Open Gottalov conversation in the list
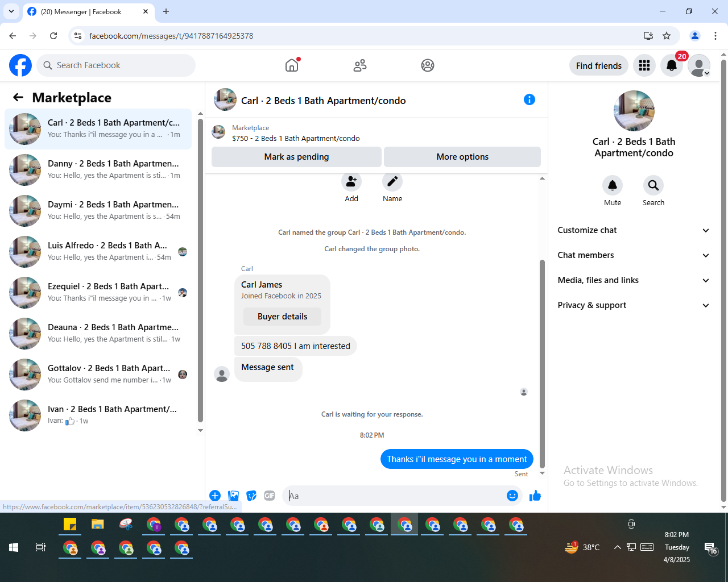This screenshot has width=728, height=582. pyautogui.click(x=98, y=375)
